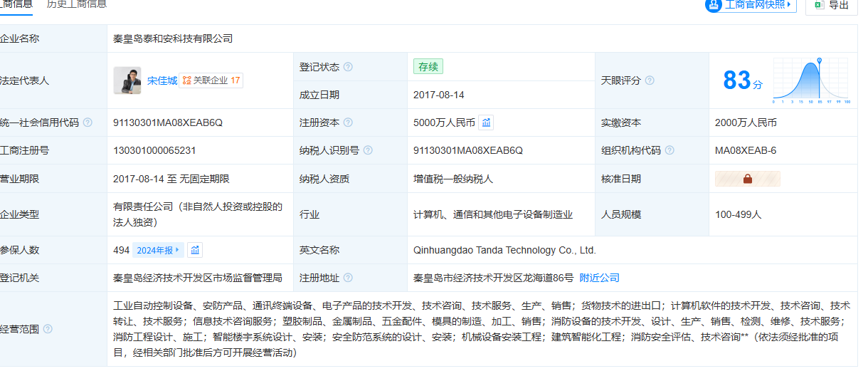This screenshot has height=381, width=868.
Task: Open the chart icon next to 2024年报
Action: pyautogui.click(x=195, y=250)
